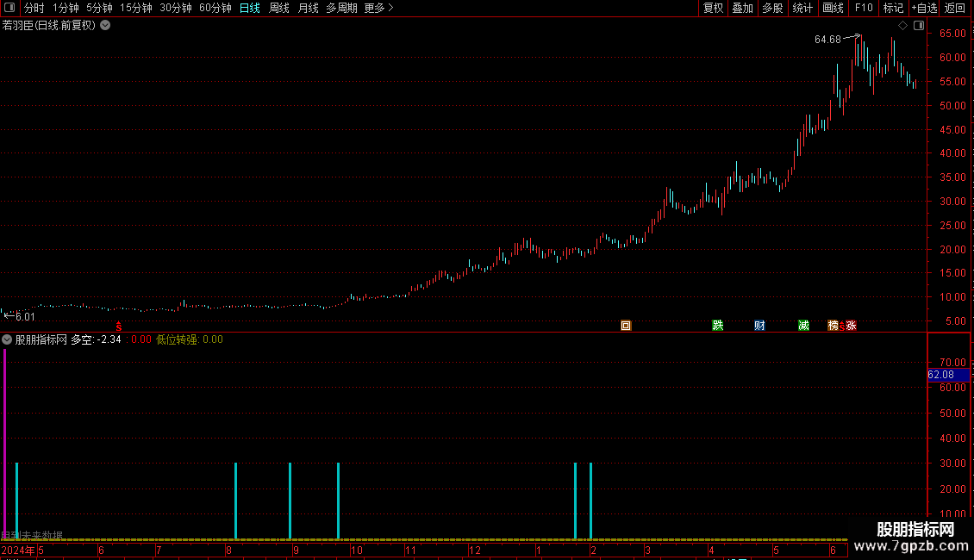Add stock via +自选 button
This screenshot has height=560, width=974.
click(924, 8)
